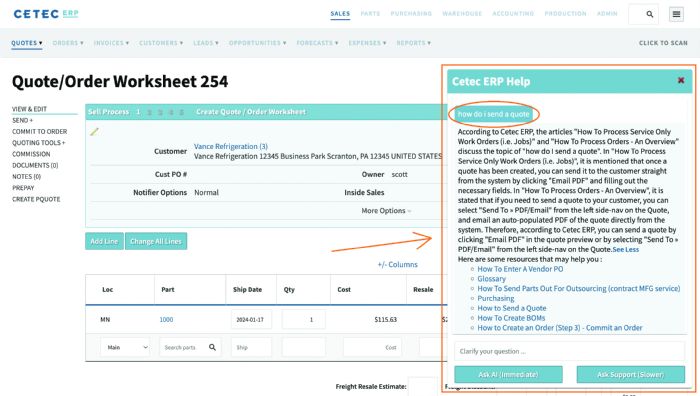The width and height of the screenshot is (700, 396).
Task: Select Prepay in side nav
Action: (23, 188)
